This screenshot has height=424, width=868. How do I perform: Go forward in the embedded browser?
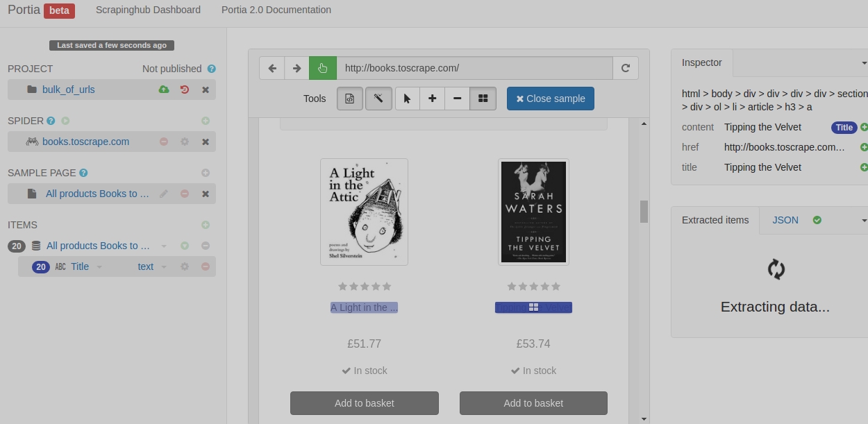[297, 68]
